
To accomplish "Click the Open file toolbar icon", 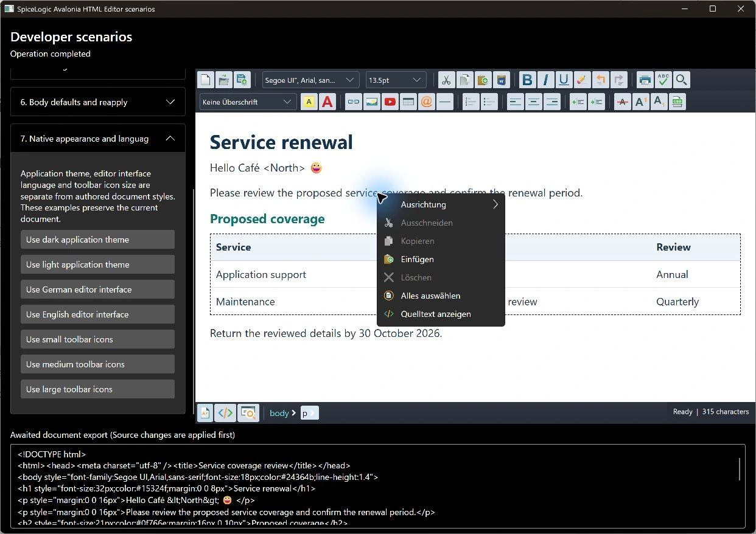I will pos(224,80).
